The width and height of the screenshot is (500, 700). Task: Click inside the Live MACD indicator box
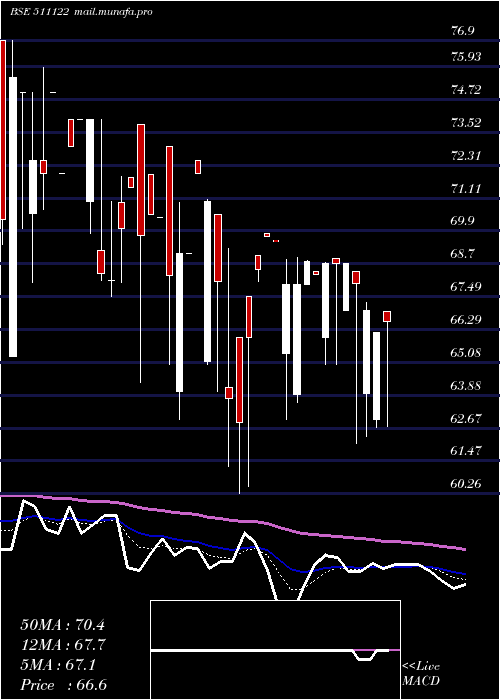pos(275,650)
